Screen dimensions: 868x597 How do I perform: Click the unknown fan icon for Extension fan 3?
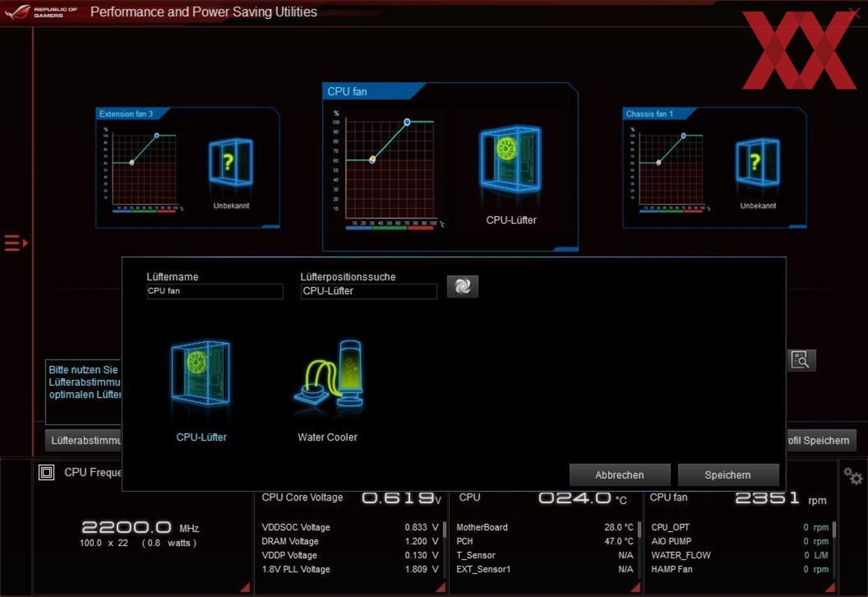click(230, 162)
